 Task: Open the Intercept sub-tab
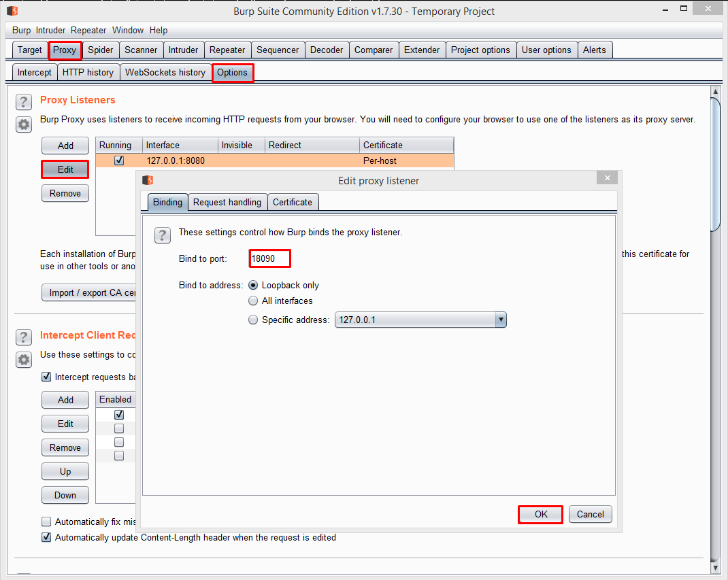tap(34, 72)
